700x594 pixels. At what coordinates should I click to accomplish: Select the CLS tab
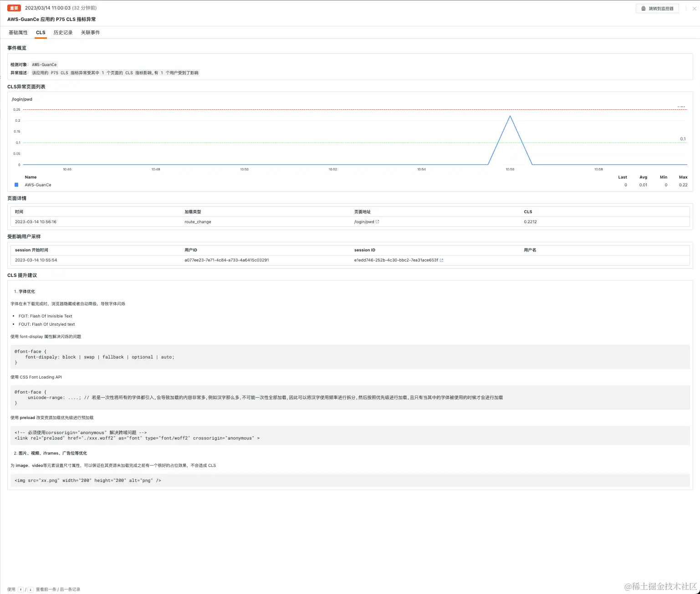[41, 32]
